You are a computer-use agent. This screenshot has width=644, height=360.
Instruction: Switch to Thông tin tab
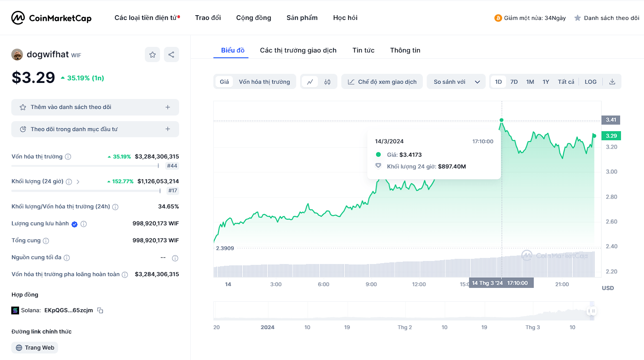[405, 50]
